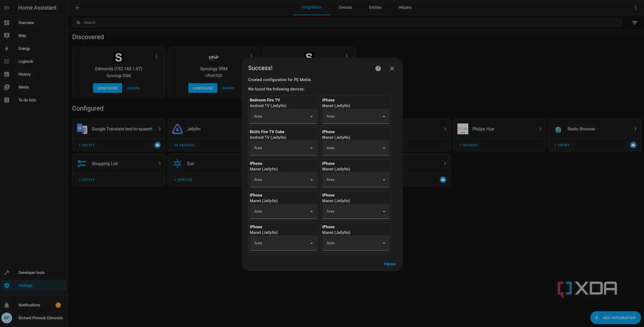Screen dimensions: 644x327
Task: Ignore the Edmonds Synology DSM discovery
Action: click(133, 88)
